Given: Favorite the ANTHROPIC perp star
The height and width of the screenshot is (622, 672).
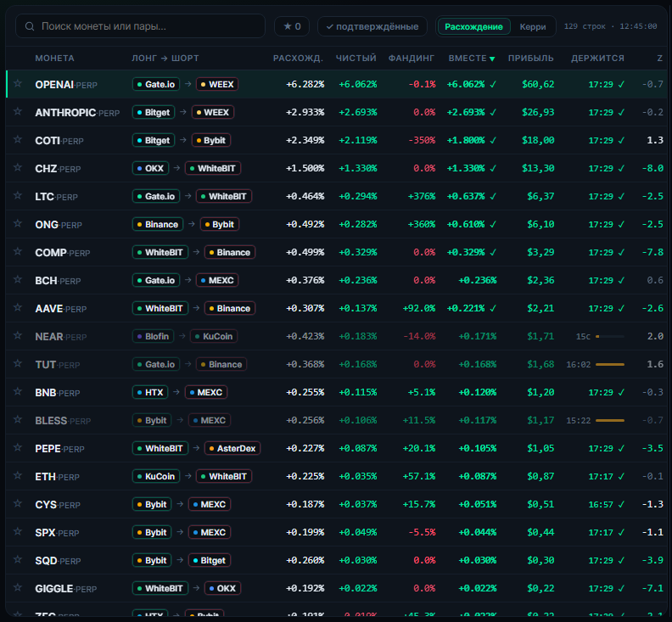Looking at the screenshot, I should (x=18, y=111).
